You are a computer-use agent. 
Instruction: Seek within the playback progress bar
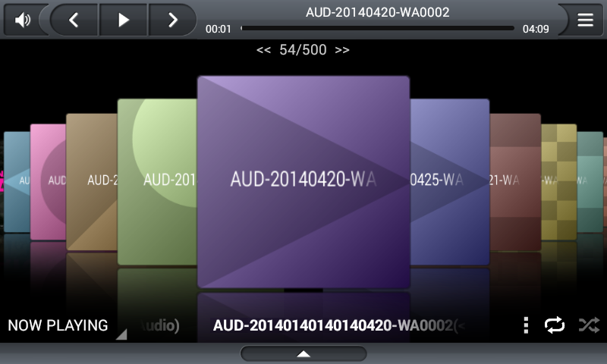377,28
